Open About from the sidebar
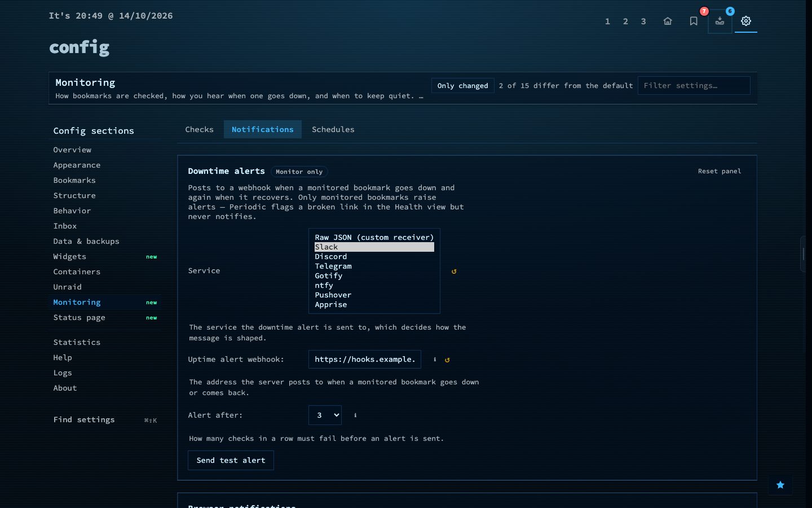812x508 pixels. pyautogui.click(x=105, y=388)
